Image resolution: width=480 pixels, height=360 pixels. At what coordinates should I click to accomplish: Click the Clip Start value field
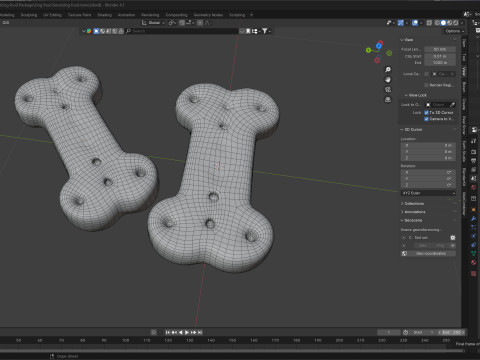[440, 56]
